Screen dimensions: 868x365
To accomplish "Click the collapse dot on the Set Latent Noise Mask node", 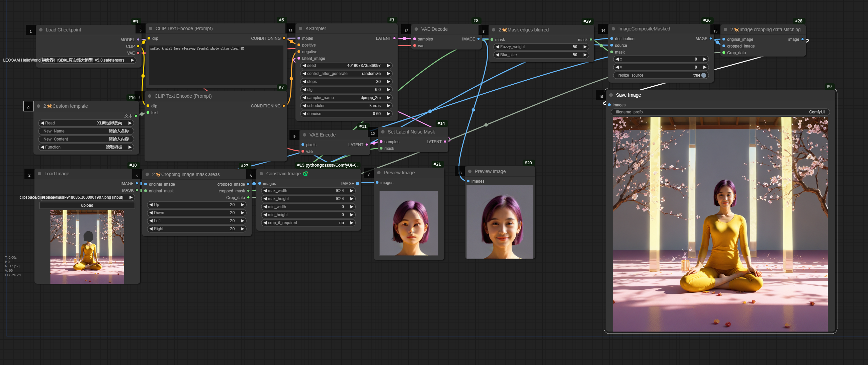I will pyautogui.click(x=383, y=132).
